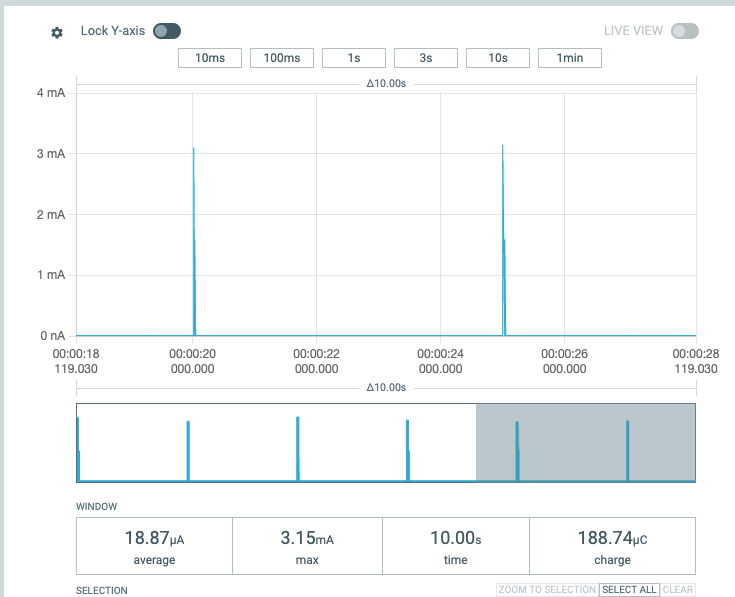Set time window to 10ms
Viewport: 735px width, 597px height.
[209, 58]
